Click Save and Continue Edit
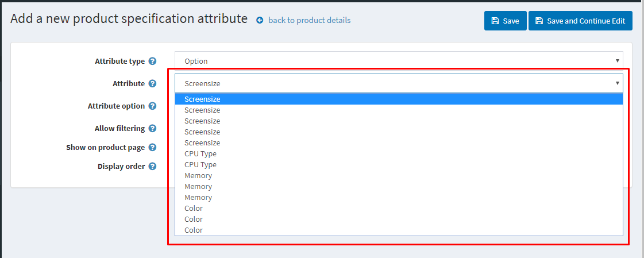Screen dimensions: 644x258 [x=580, y=21]
